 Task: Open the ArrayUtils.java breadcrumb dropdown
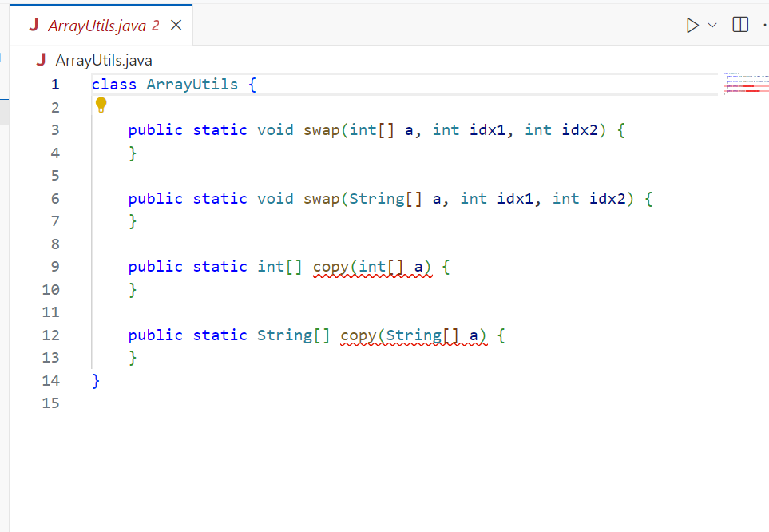tap(99, 60)
